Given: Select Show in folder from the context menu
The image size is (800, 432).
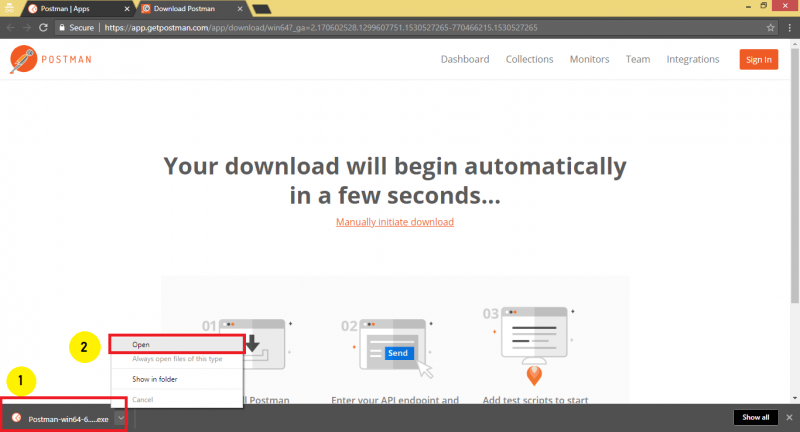Looking at the screenshot, I should (153, 379).
